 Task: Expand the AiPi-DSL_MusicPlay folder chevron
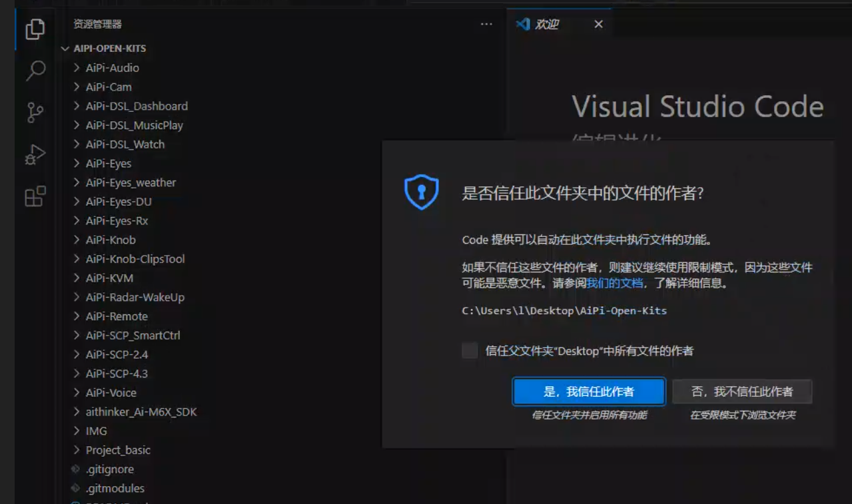[x=77, y=125]
